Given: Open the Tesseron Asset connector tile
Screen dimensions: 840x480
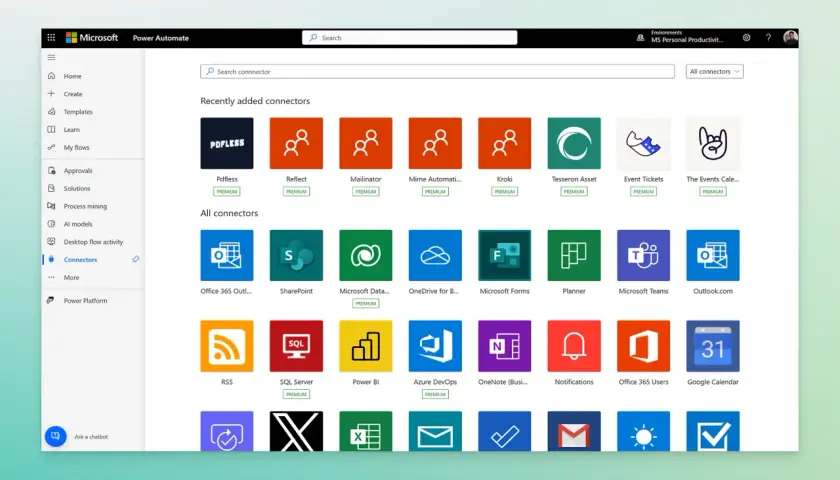Looking at the screenshot, I should pos(574,143).
